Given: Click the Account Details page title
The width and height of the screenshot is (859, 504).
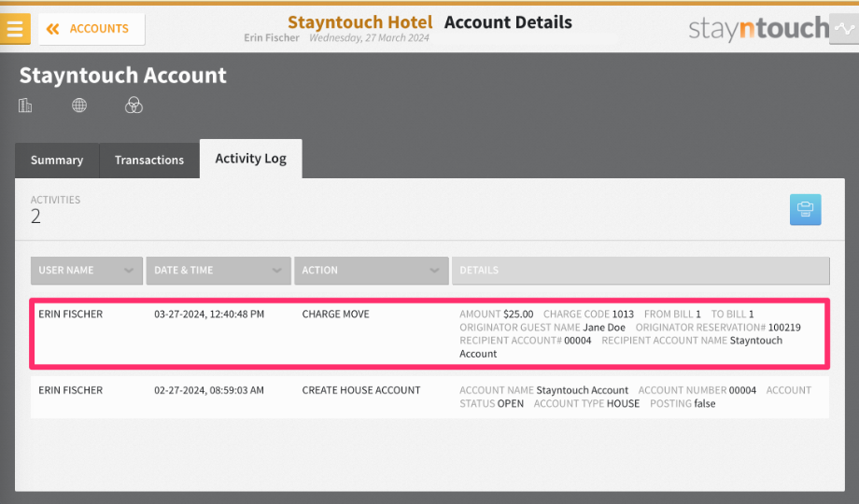Looking at the screenshot, I should pyautogui.click(x=508, y=21).
